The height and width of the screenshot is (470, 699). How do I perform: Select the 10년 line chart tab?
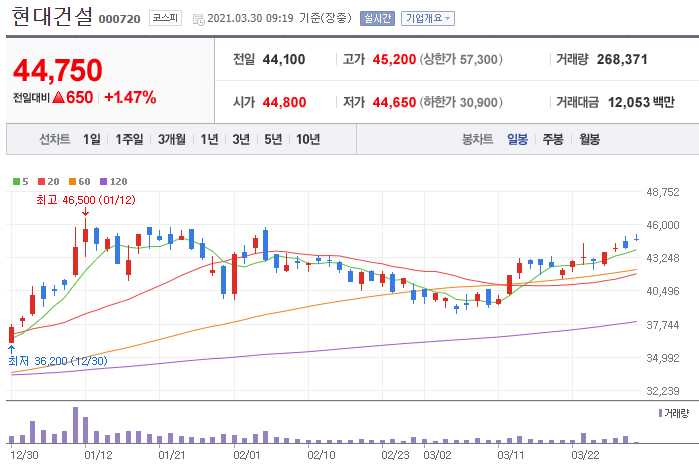pos(308,139)
